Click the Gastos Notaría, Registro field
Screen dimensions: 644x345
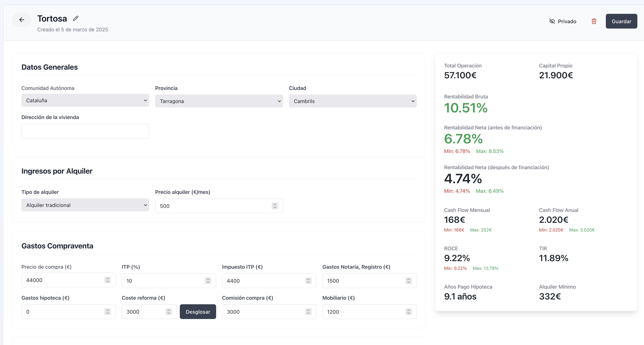pyautogui.click(x=365, y=280)
